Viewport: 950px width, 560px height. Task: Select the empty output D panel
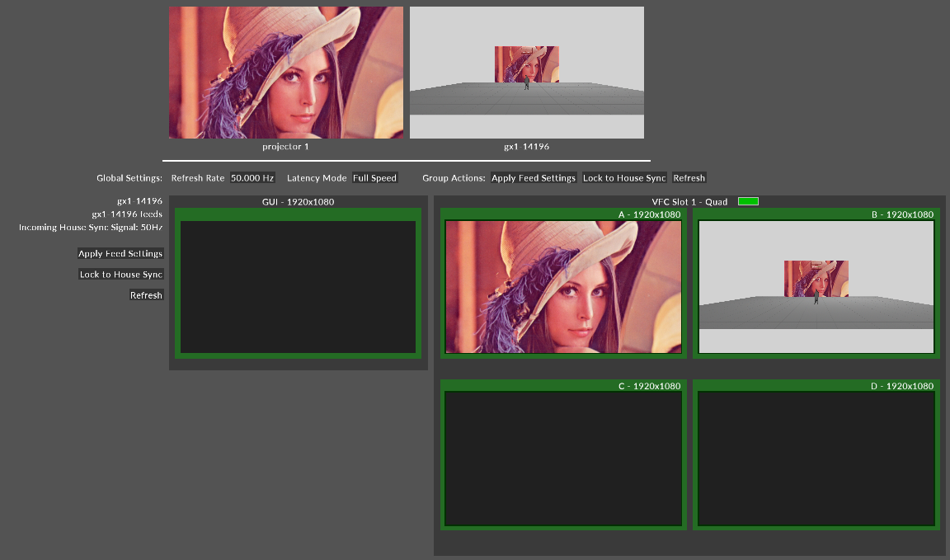[x=816, y=455]
